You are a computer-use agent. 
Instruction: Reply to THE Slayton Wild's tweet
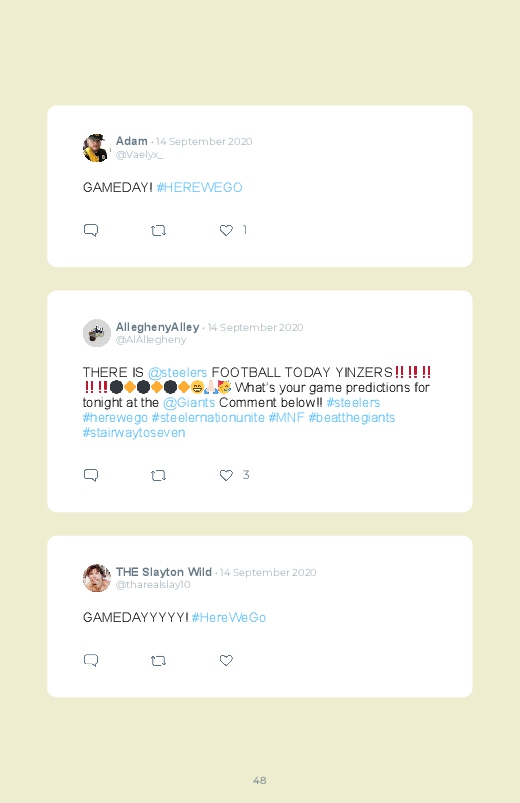tap(91, 660)
